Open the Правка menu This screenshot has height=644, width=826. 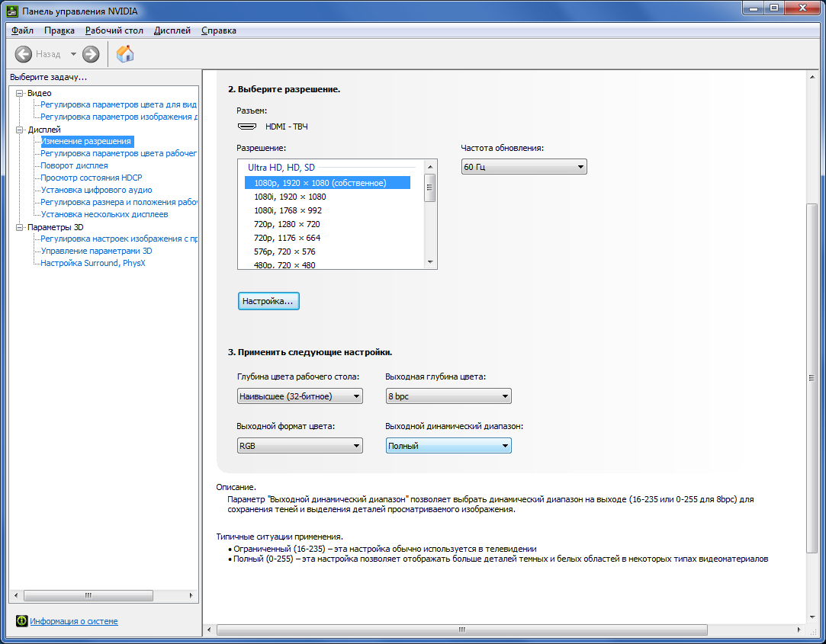(x=59, y=30)
